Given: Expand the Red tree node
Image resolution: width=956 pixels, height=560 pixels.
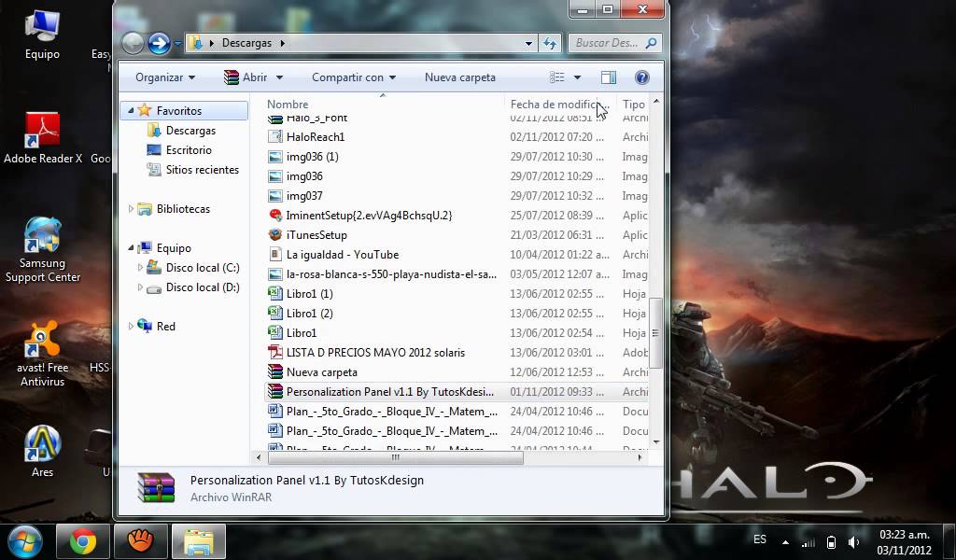Looking at the screenshot, I should [131, 326].
